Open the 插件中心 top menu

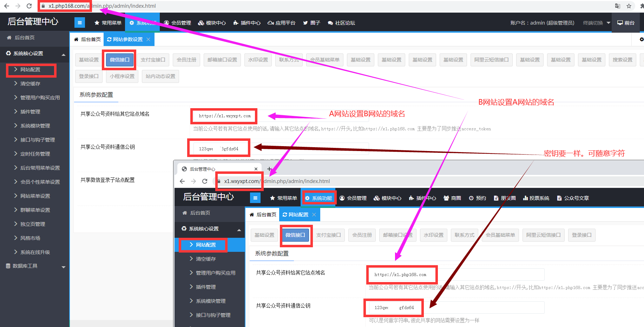click(x=247, y=23)
